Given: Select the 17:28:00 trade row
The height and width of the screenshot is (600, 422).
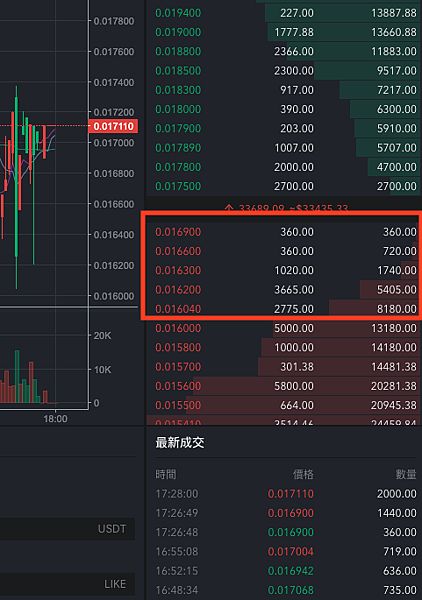Looking at the screenshot, I should click(286, 494).
